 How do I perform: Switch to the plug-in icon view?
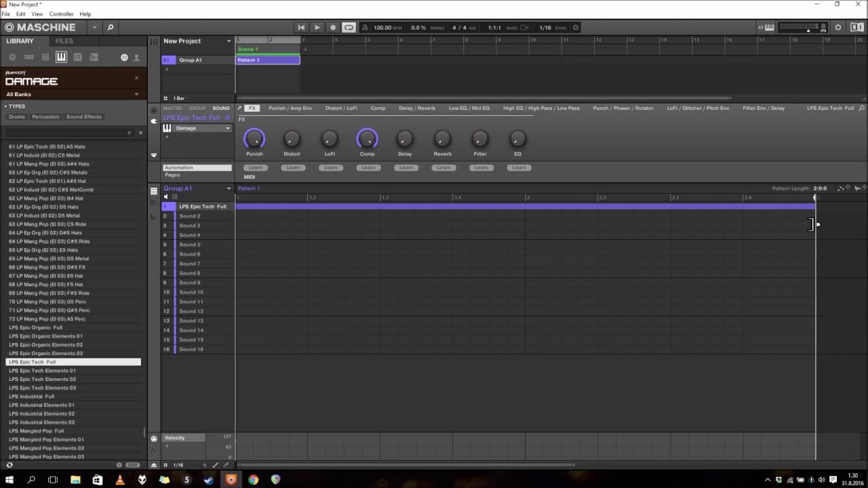pyautogui.click(x=153, y=121)
